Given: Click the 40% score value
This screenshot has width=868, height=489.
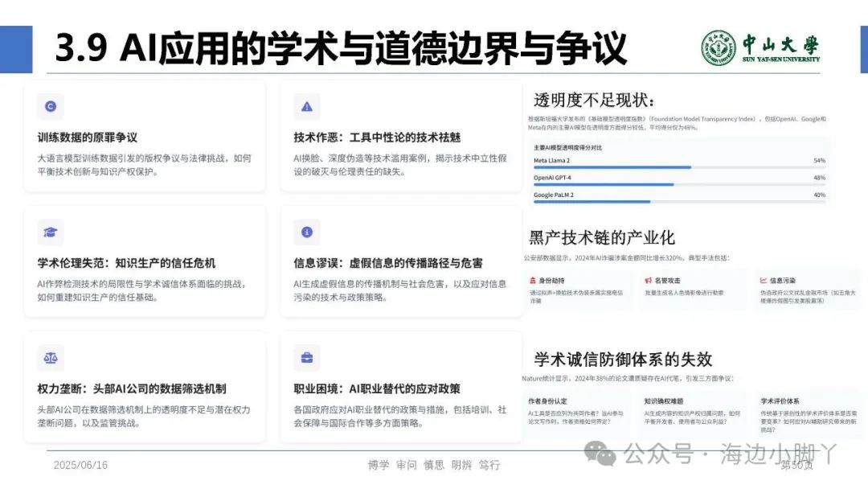Looking at the screenshot, I should 819,195.
